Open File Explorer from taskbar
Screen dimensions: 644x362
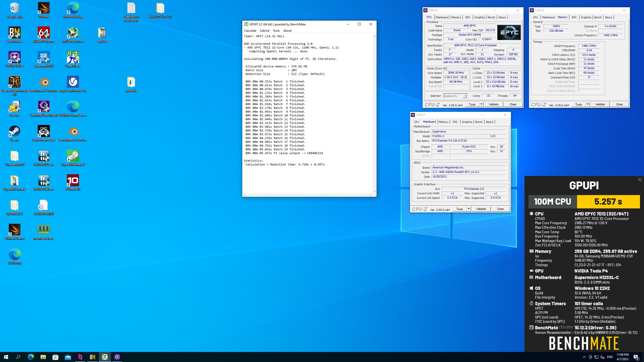pyautogui.click(x=43, y=357)
